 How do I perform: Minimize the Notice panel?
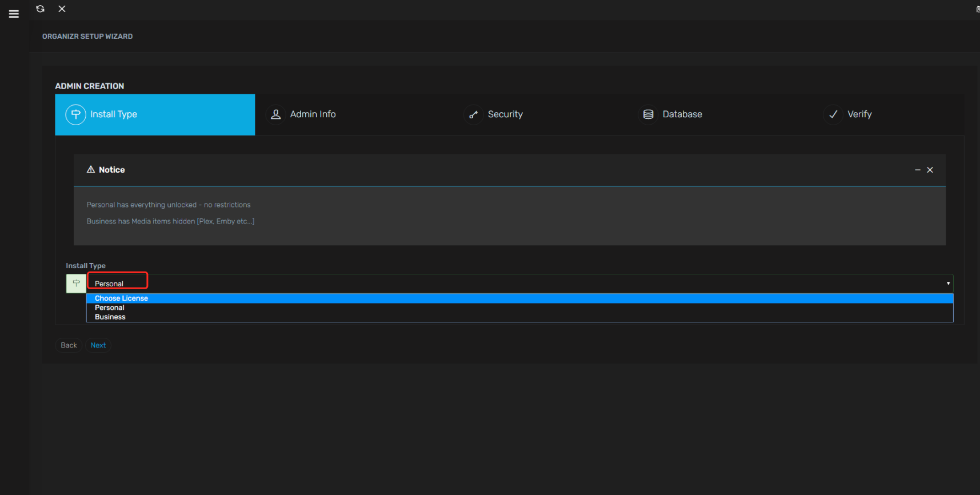pos(918,170)
